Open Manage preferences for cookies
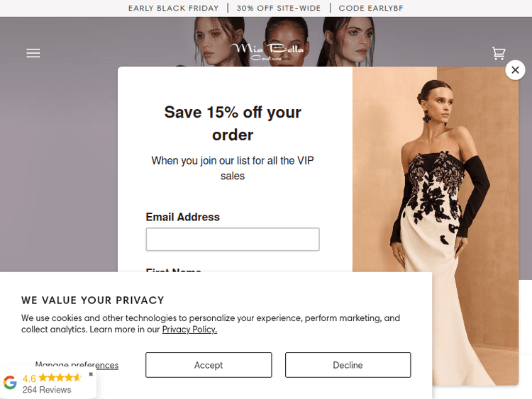Screen dimensions: 532x399 pyautogui.click(x=77, y=365)
